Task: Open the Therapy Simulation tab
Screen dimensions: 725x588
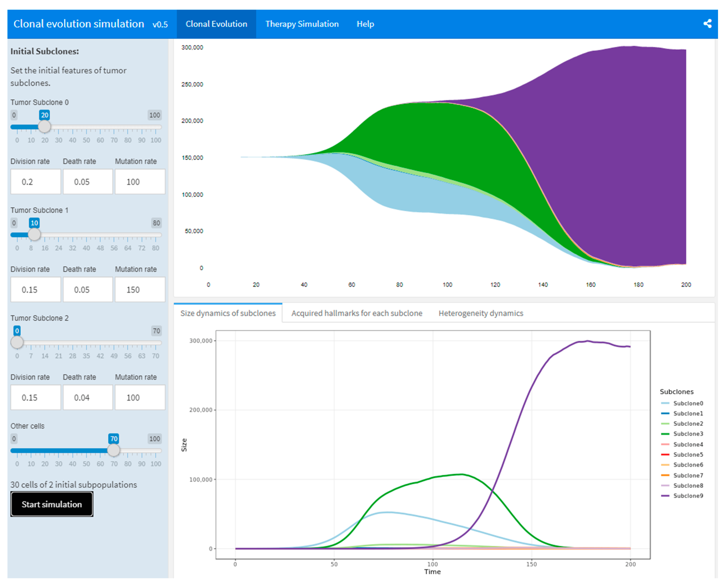Action: [x=301, y=24]
